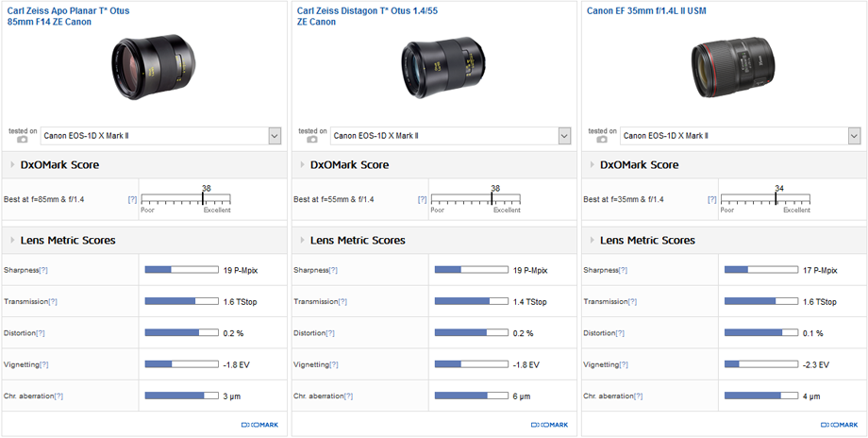Click DxOMark logo in Otus 85mm panel
The height and width of the screenshot is (438, 868).
(260, 426)
